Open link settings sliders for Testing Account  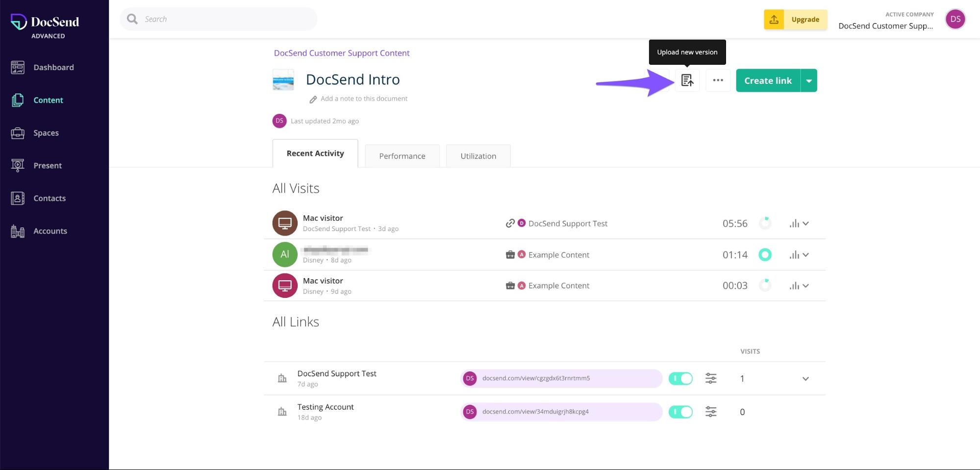point(711,412)
